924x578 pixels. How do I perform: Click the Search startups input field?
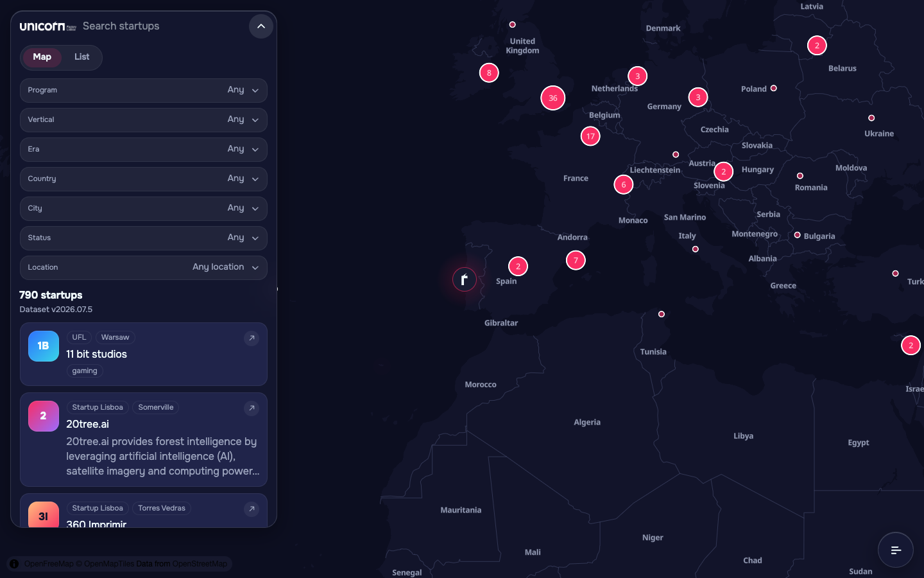coord(160,26)
